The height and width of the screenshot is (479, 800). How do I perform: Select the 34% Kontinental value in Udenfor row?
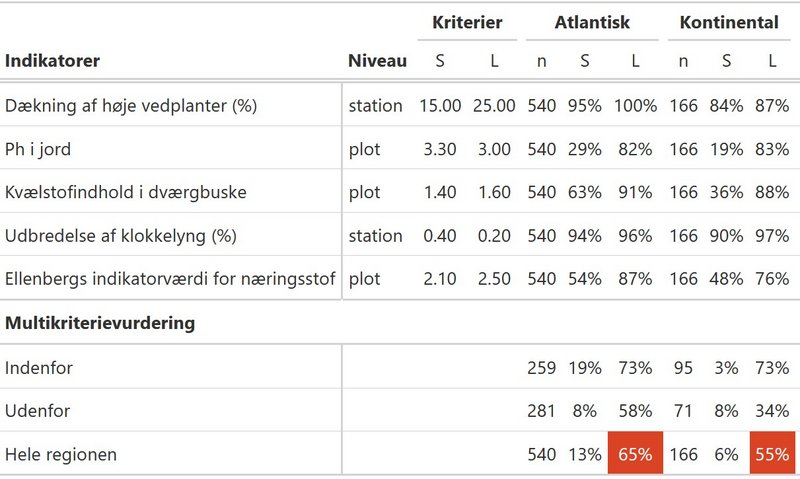point(772,411)
